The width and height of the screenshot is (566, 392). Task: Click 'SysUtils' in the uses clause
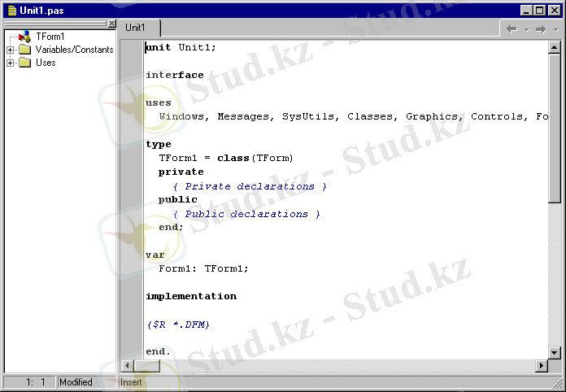coord(308,116)
